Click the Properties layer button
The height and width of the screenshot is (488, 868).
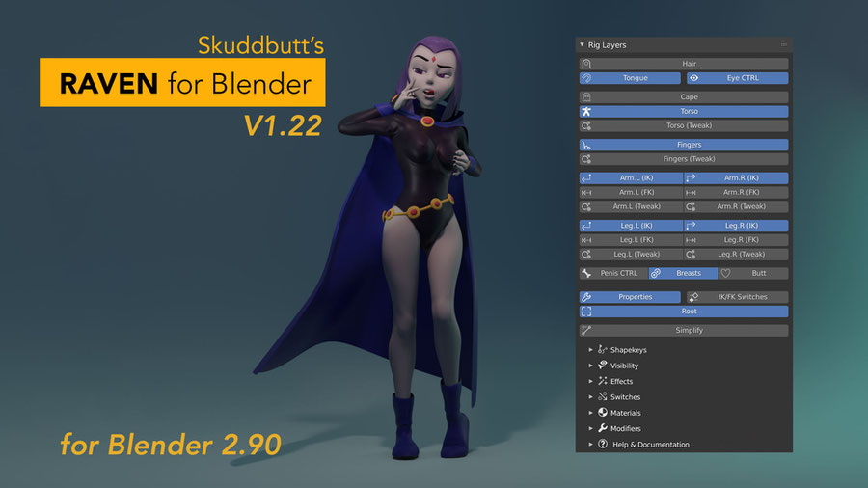click(630, 297)
